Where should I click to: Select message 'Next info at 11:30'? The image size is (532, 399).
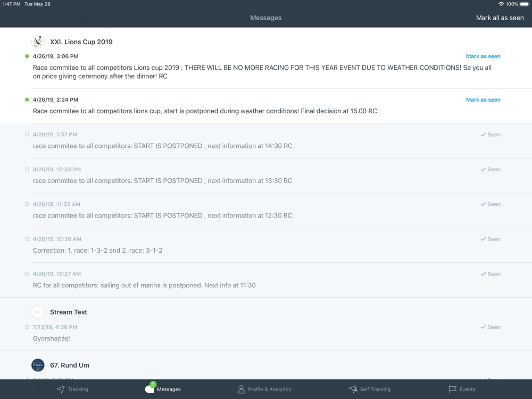pos(144,285)
